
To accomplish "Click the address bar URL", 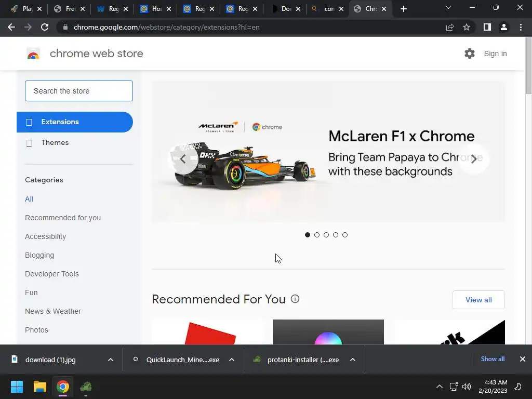I will [x=166, y=27].
